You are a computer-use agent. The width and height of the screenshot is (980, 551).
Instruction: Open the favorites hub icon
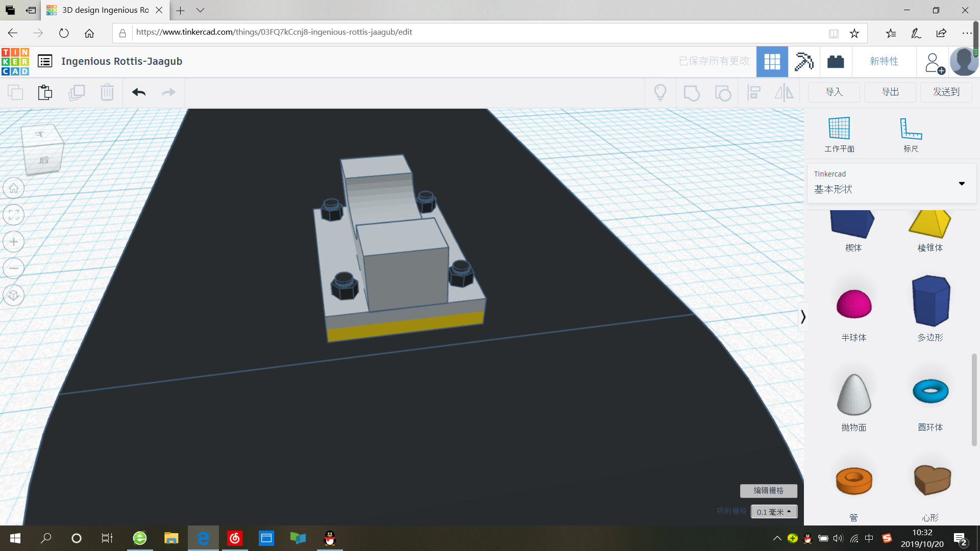point(891,33)
